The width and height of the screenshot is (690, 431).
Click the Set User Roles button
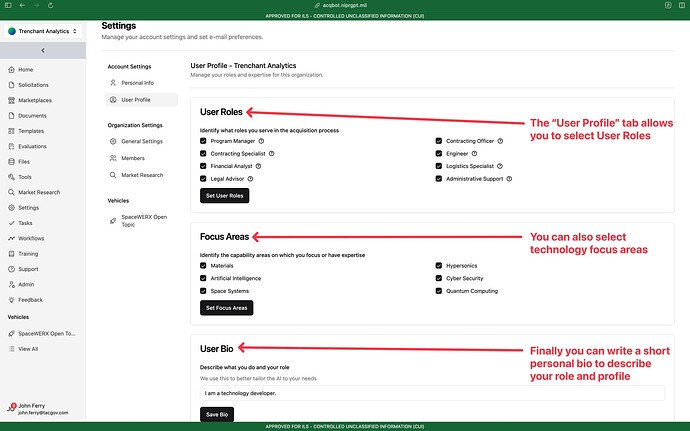[x=224, y=195]
